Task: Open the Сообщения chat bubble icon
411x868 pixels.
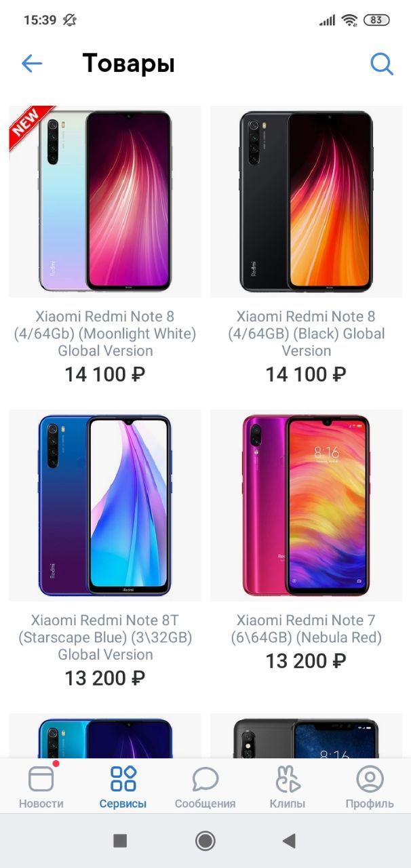Action: [205, 778]
